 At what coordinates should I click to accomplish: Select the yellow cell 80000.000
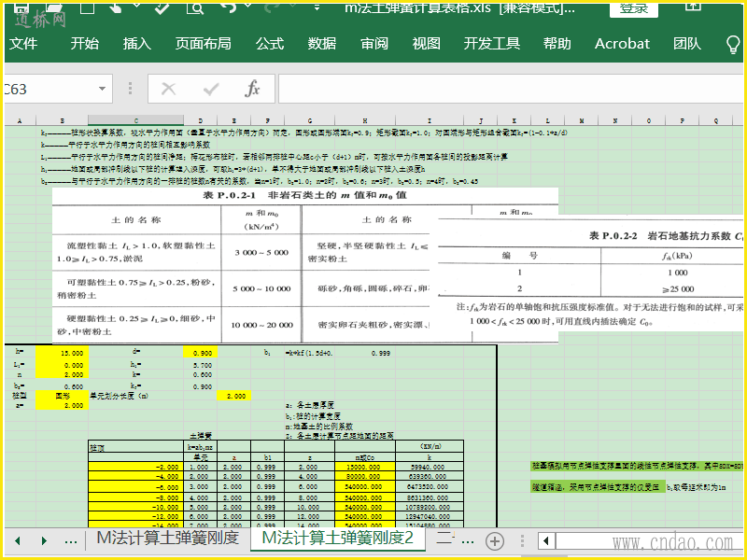pos(365,476)
